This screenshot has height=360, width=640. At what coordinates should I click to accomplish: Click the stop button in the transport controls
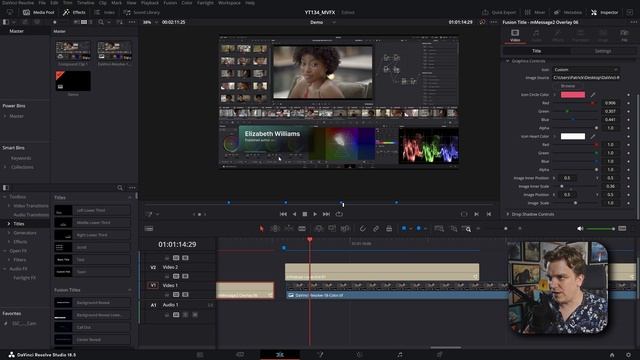(x=304, y=214)
